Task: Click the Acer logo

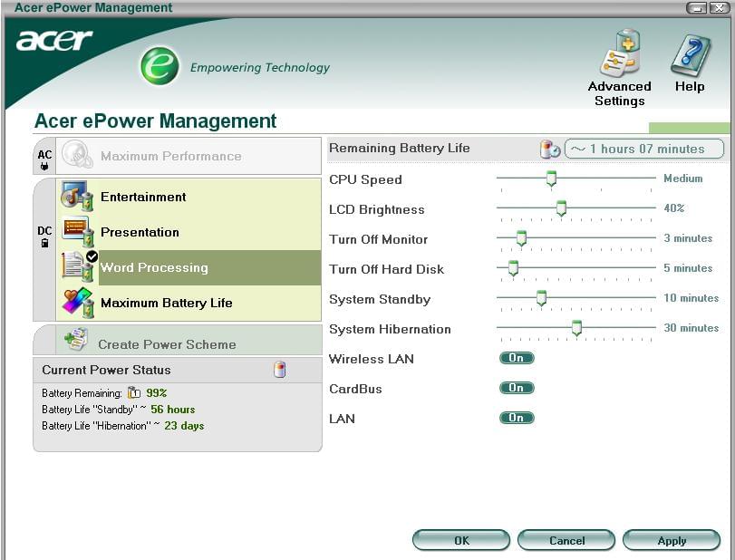Action: [54, 40]
